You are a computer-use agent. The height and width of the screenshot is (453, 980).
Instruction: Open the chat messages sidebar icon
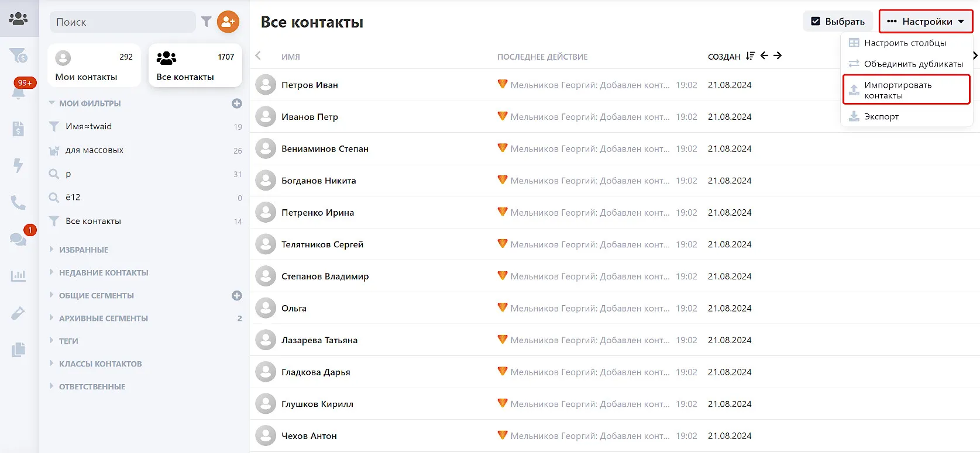pyautogui.click(x=19, y=239)
